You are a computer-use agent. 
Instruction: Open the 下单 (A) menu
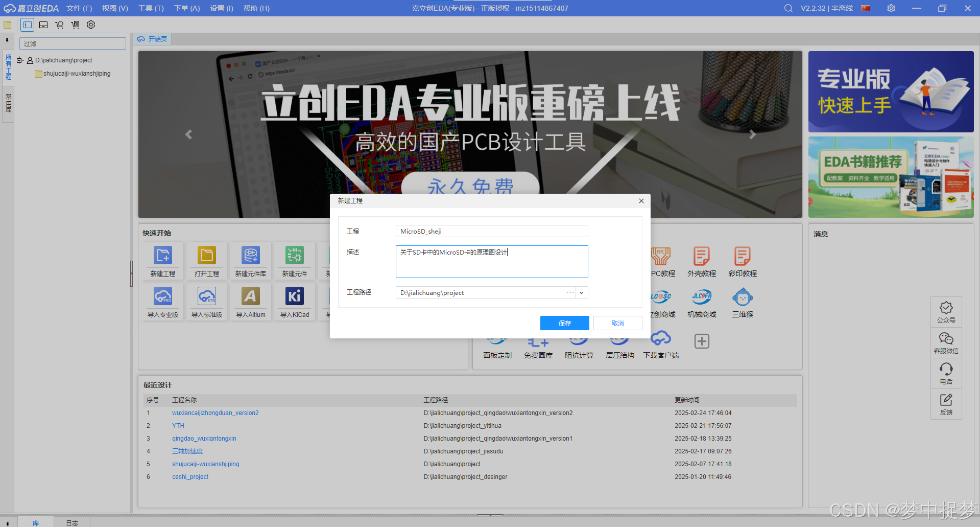(187, 8)
